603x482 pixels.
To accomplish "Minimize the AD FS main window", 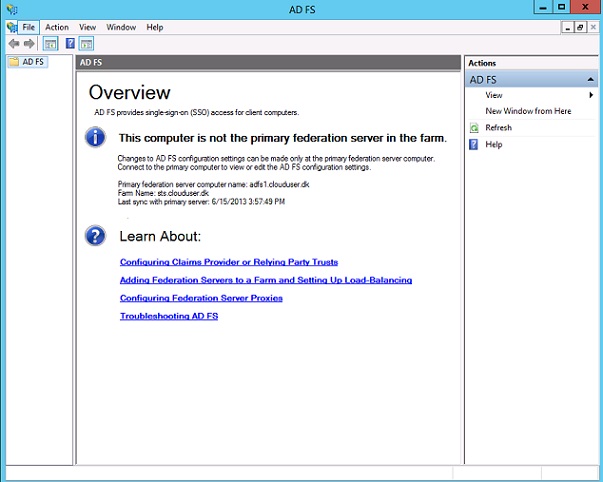I will pos(543,7).
